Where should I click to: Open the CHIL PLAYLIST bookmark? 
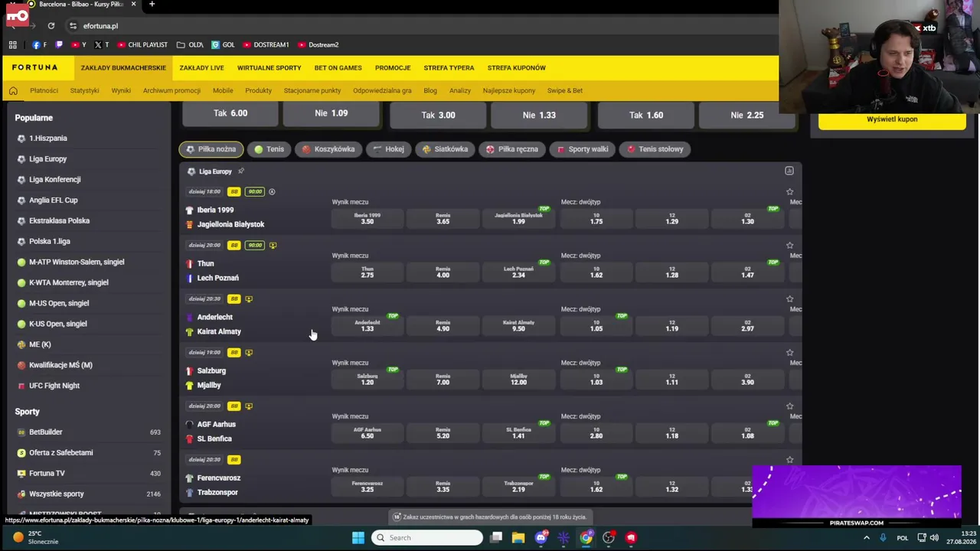click(142, 45)
